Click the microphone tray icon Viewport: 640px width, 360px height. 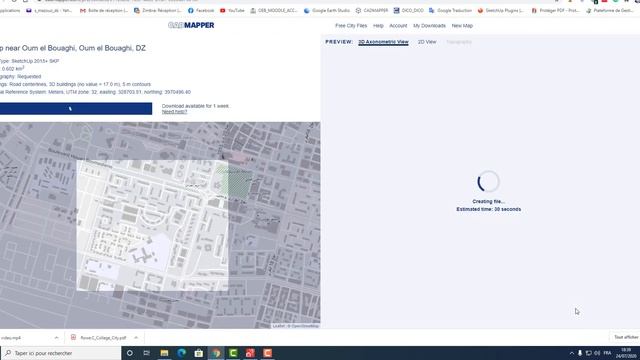tap(580, 353)
